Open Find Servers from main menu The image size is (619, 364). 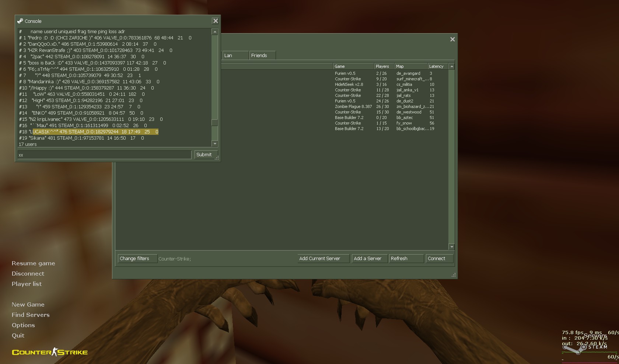(31, 315)
